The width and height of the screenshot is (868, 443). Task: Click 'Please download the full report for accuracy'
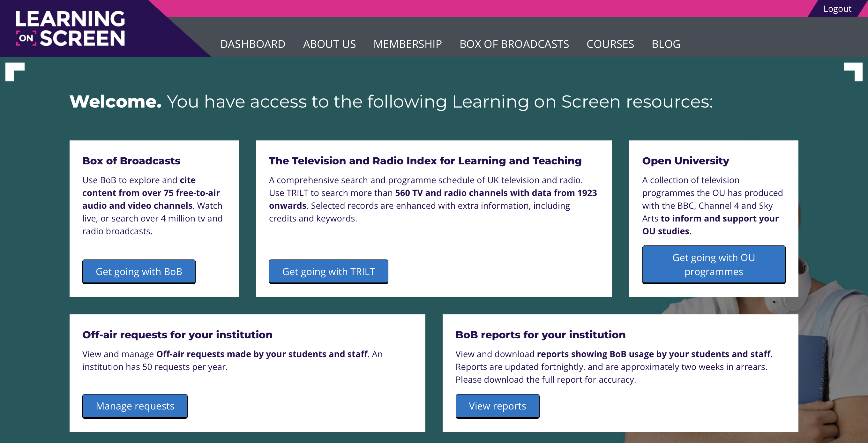(x=546, y=380)
